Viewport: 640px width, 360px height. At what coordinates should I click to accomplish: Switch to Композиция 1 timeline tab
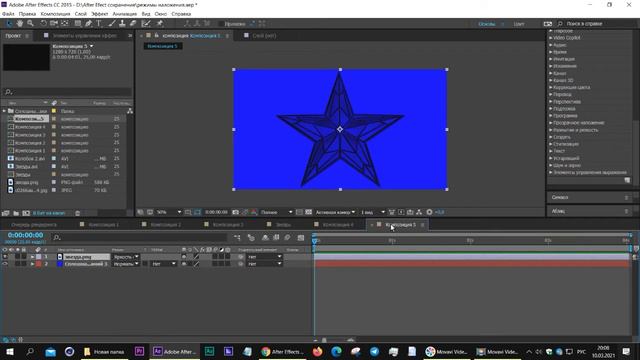pos(103,225)
